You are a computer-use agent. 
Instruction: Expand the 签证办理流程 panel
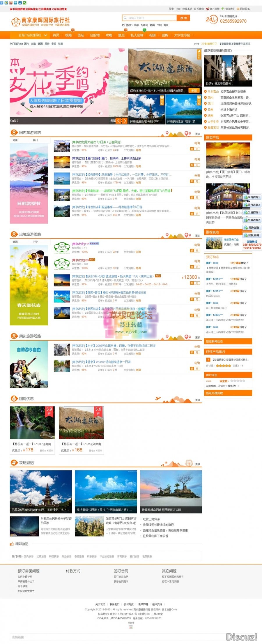(x=228, y=393)
